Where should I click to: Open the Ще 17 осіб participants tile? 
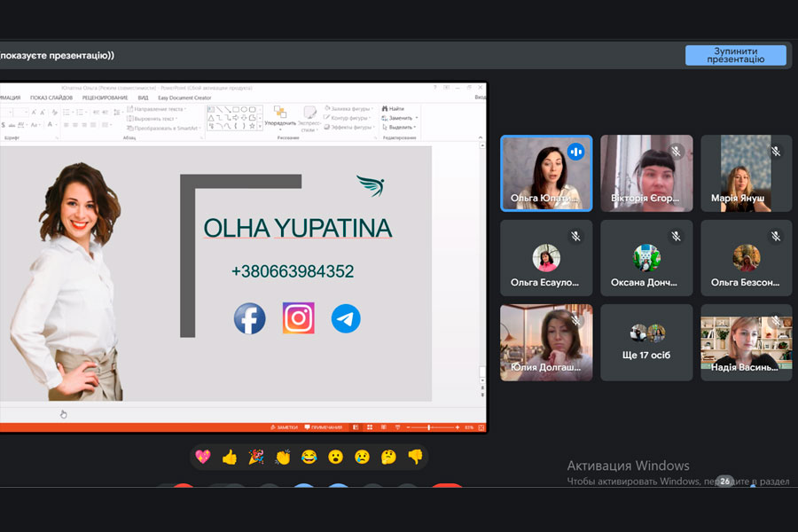click(x=646, y=342)
